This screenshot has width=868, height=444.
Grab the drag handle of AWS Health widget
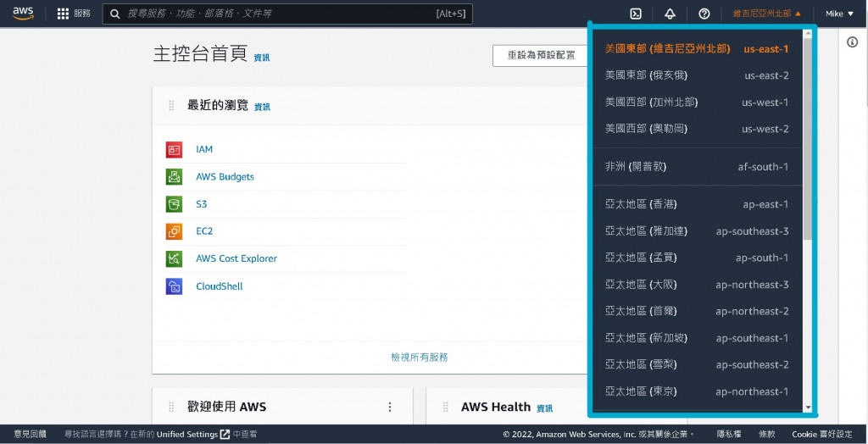pos(445,408)
